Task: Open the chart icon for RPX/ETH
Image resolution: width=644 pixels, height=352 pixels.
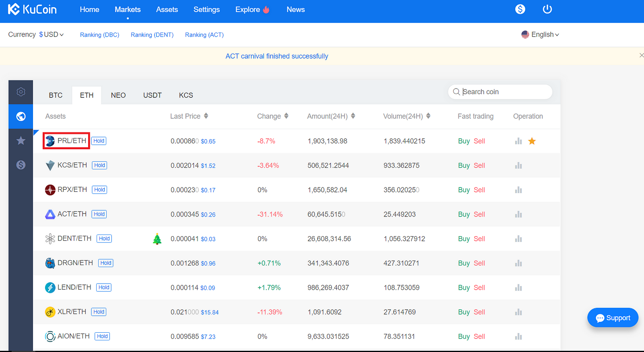Action: point(518,190)
